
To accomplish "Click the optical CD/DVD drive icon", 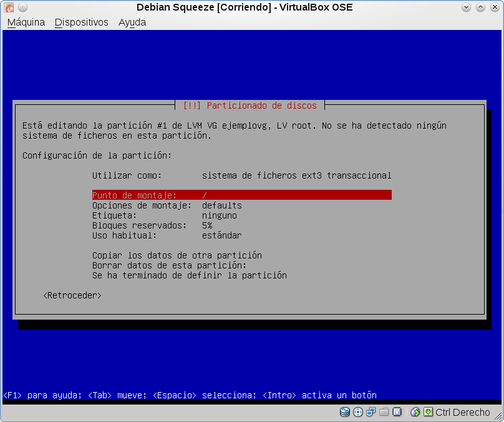I will point(358,412).
